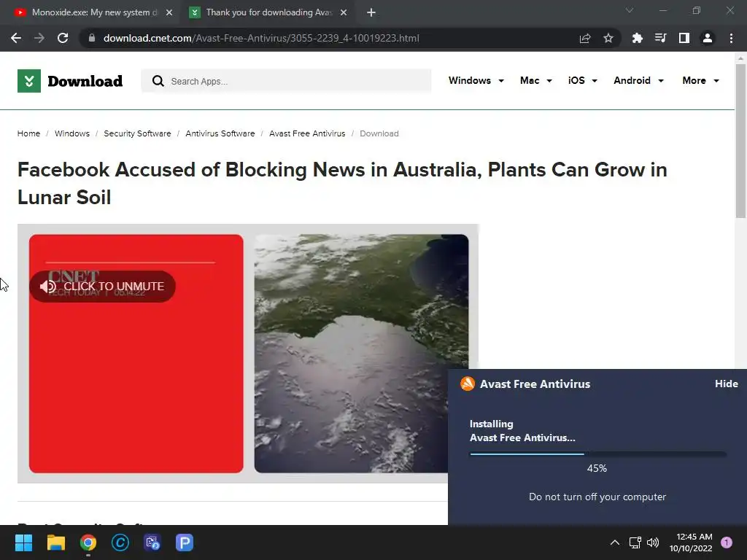Expand the iOS dropdown menu
The width and height of the screenshot is (747, 560).
583,80
